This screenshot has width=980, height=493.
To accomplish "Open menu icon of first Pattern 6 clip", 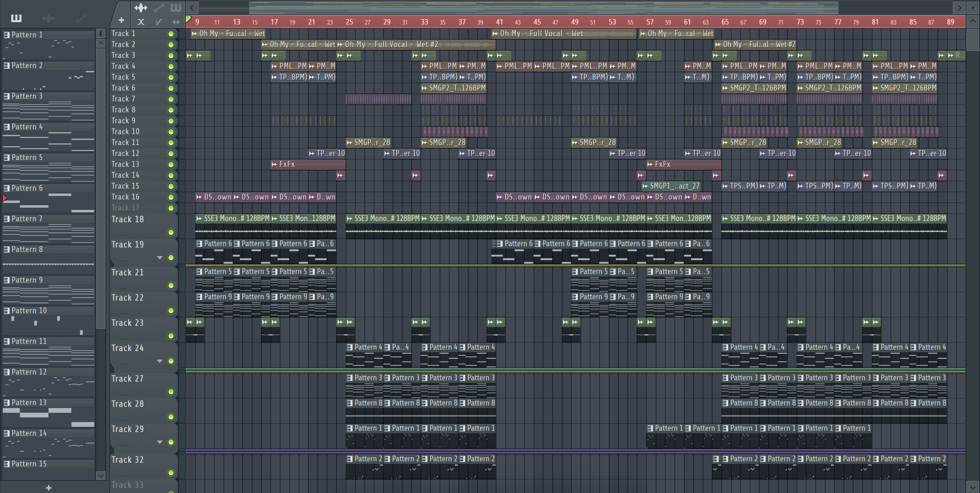I will (199, 244).
